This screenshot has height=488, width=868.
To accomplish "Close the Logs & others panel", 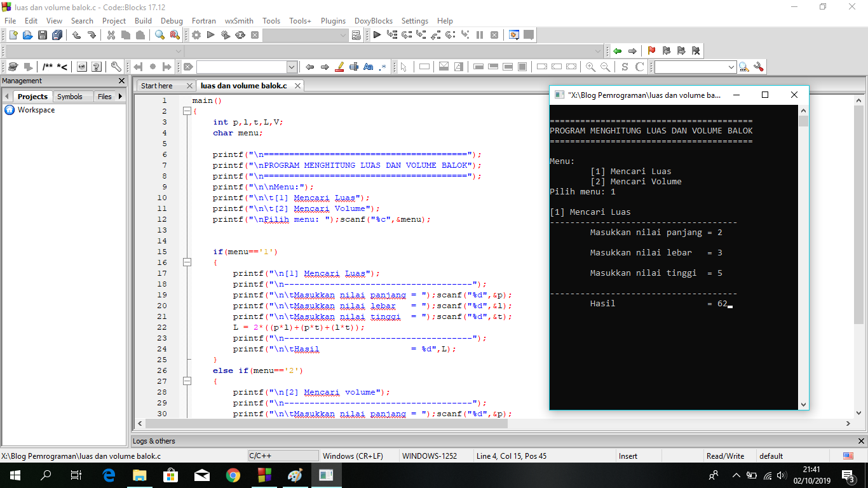I will 862,441.
